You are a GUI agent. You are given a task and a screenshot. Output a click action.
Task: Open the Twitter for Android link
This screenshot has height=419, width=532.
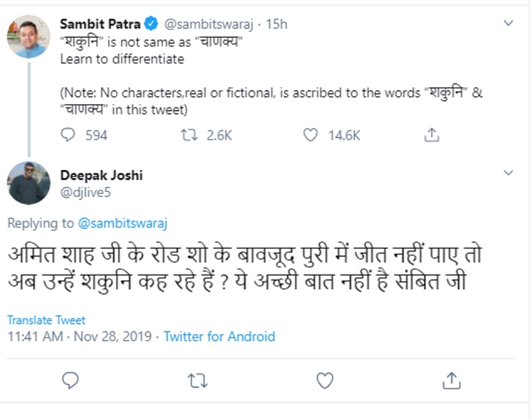pyautogui.click(x=219, y=336)
